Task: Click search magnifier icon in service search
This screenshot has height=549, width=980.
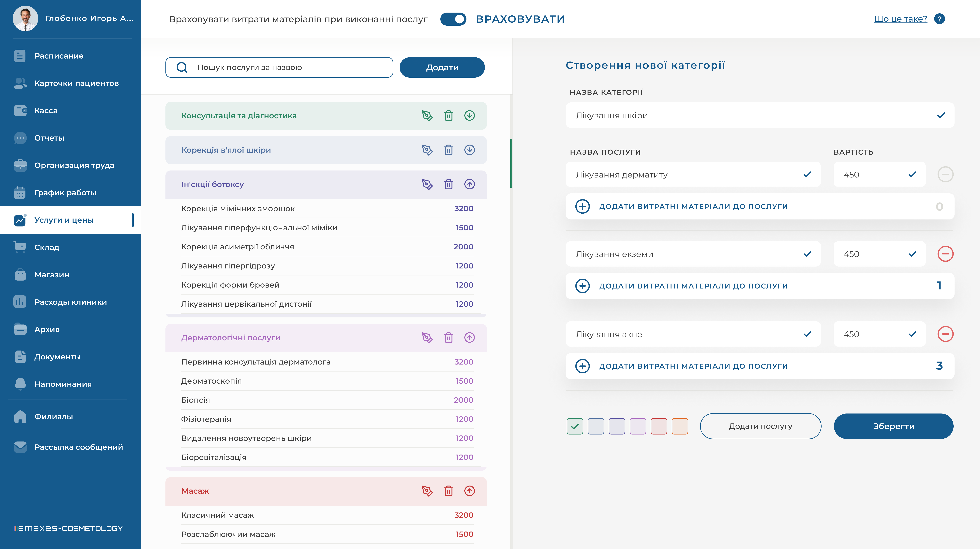Action: pyautogui.click(x=182, y=67)
